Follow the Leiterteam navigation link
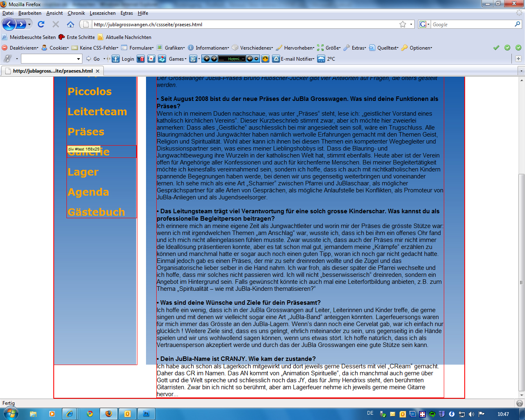525x420 pixels. (x=97, y=112)
